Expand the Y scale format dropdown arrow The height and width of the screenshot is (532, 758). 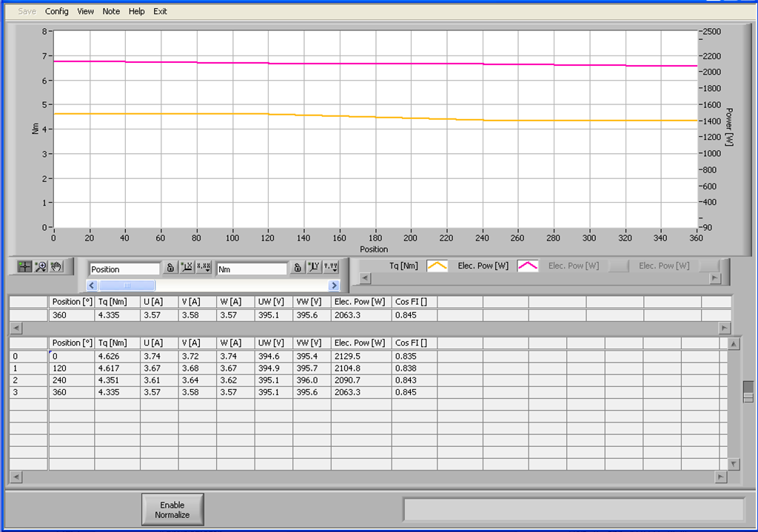tap(335, 269)
